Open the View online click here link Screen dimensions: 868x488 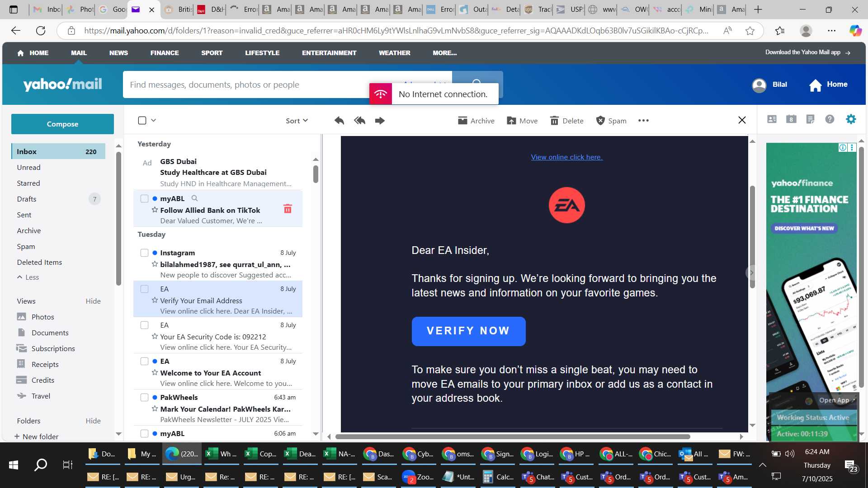click(566, 157)
